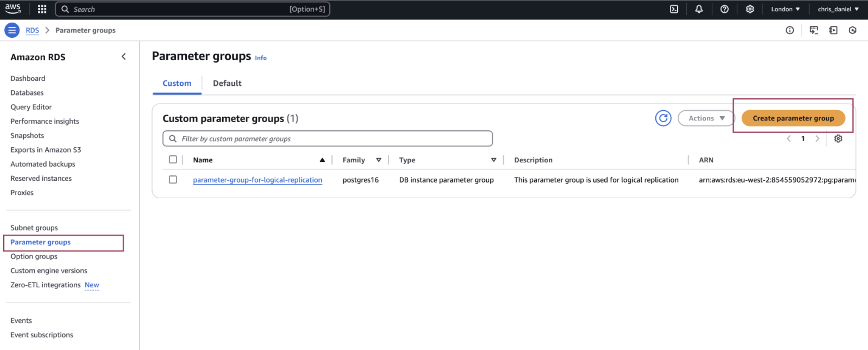Open Zero-ETL integrations in sidebar
This screenshot has height=350, width=868.
coord(45,285)
